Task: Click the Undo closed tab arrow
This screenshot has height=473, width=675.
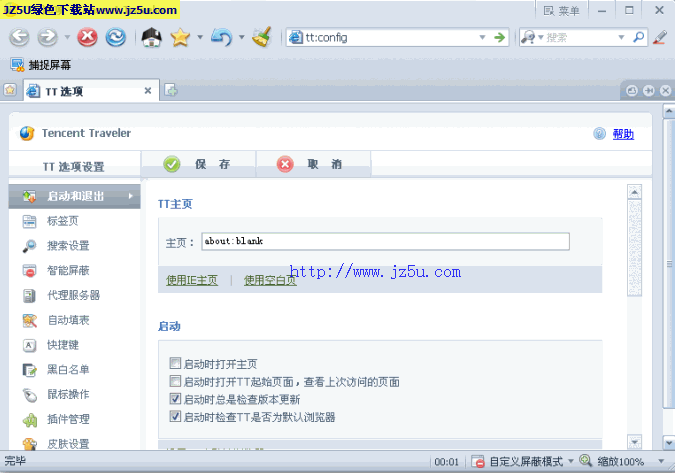Action: [x=222, y=37]
